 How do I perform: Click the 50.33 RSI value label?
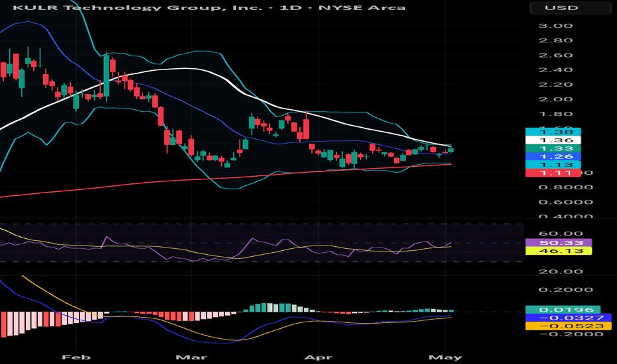(558, 243)
